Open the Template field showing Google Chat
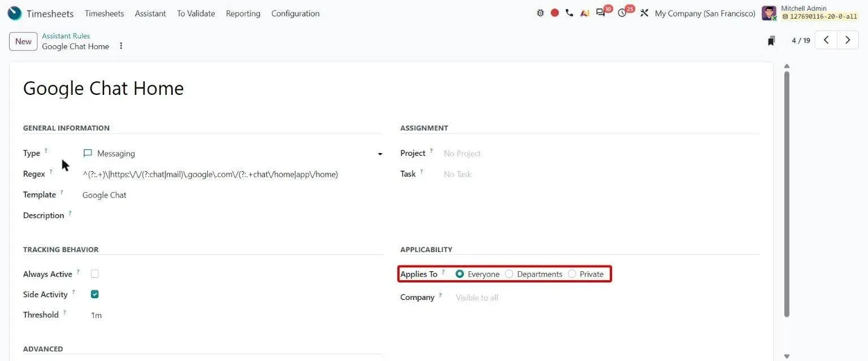The width and height of the screenshot is (868, 361). point(232,195)
